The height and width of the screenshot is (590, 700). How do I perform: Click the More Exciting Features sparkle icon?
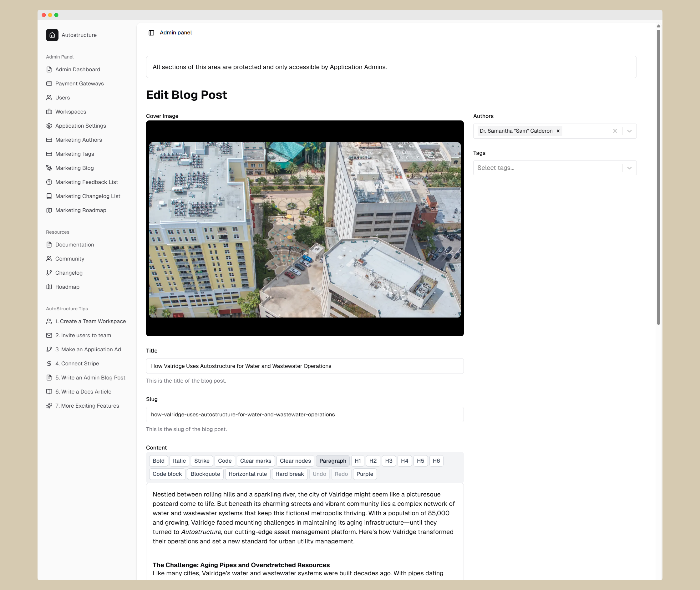49,406
